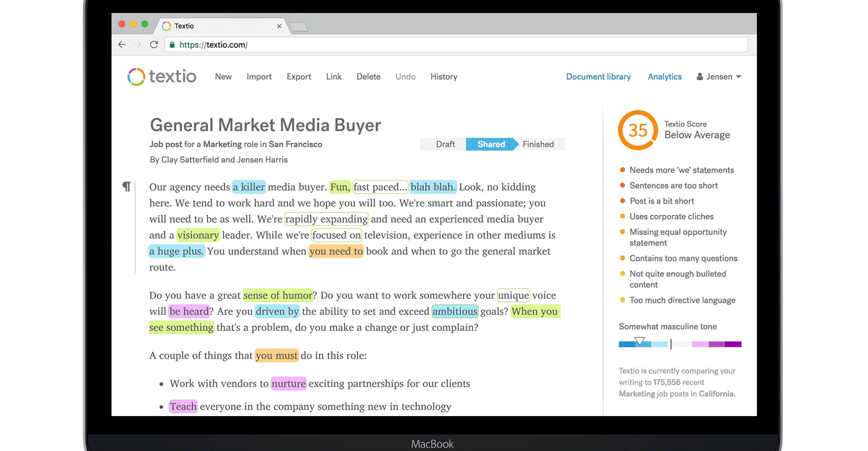
Task: Close the Textio browser tab
Action: (279, 26)
